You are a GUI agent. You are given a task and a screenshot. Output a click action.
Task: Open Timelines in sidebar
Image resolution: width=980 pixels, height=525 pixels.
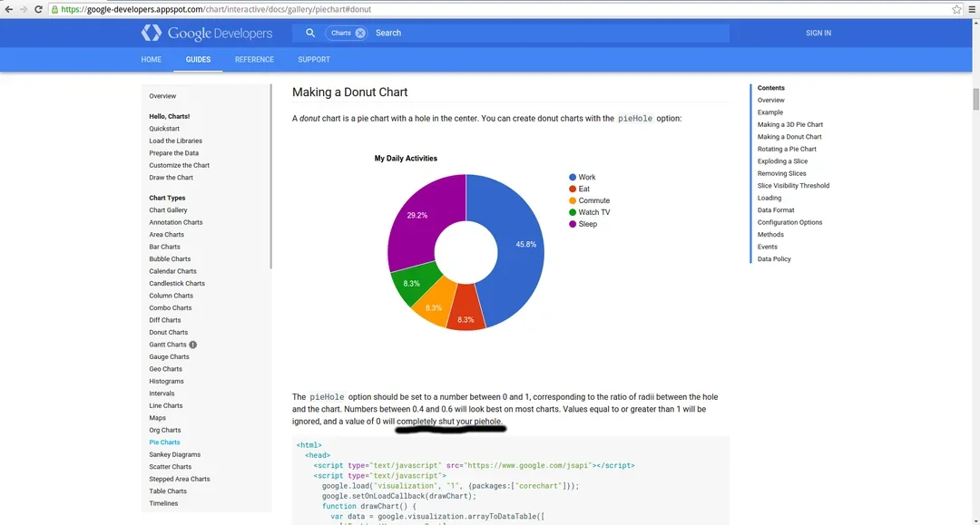[x=163, y=504]
